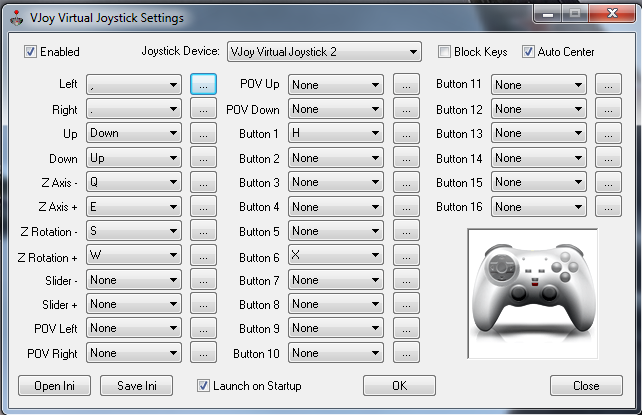Uncheck the Enabled checkbox
The width and height of the screenshot is (642, 415).
[x=30, y=52]
